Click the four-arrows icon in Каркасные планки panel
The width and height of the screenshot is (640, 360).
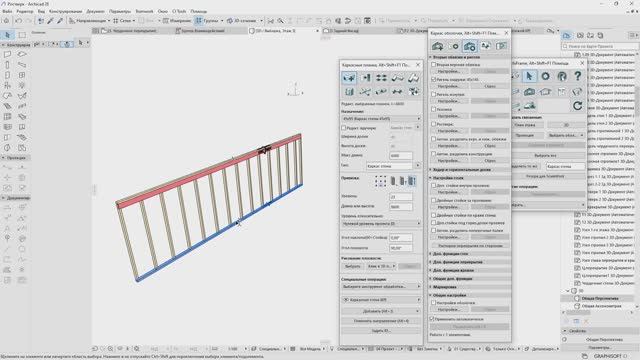click(381, 78)
